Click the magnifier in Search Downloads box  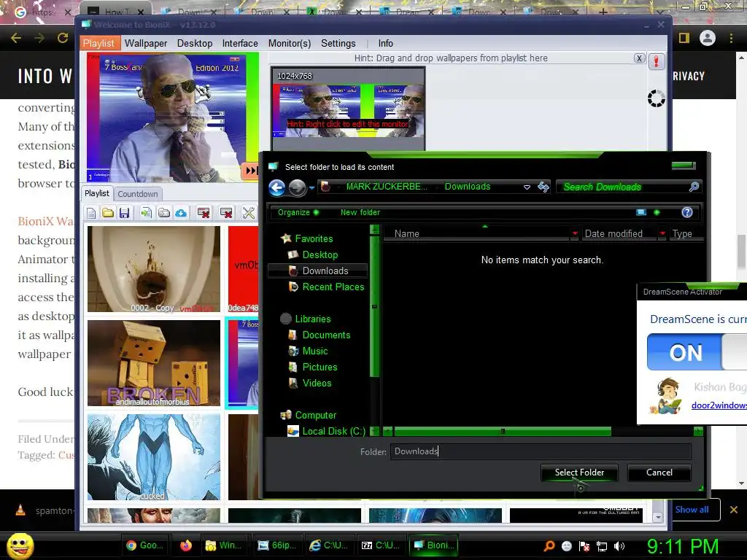pyautogui.click(x=694, y=187)
